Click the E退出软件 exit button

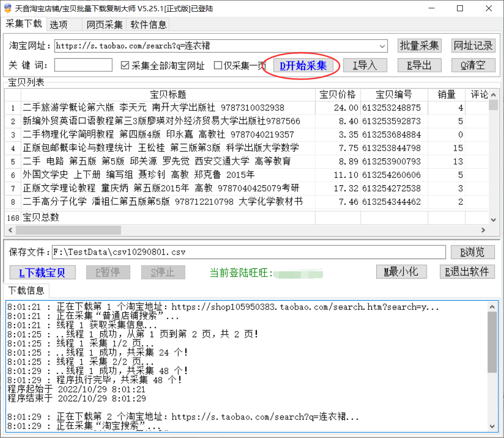[x=467, y=272]
